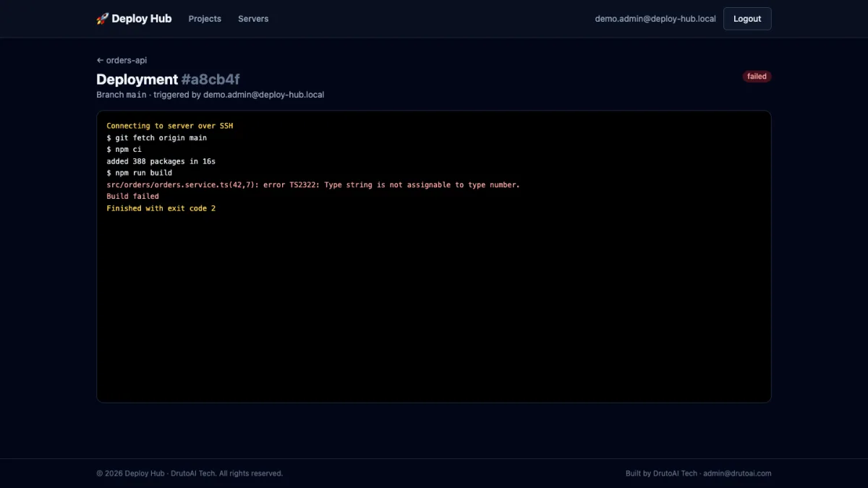Viewport: 868px width, 488px height.
Task: Select the '$ npm ci' log line
Action: (x=124, y=149)
